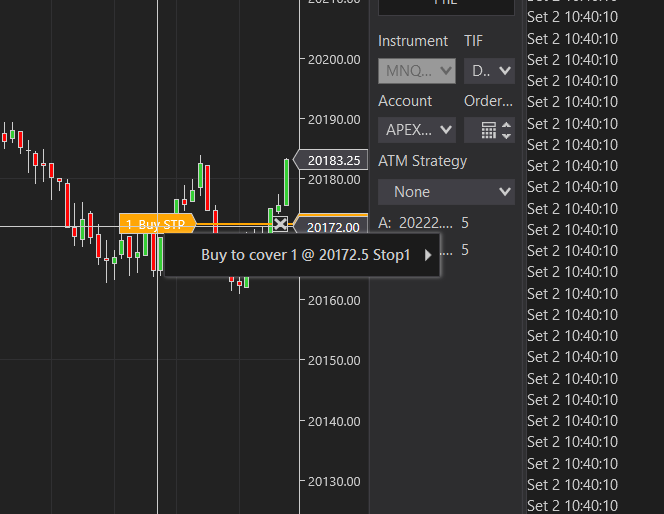
Task: Click the 20190.00 price axis label
Action: [334, 120]
